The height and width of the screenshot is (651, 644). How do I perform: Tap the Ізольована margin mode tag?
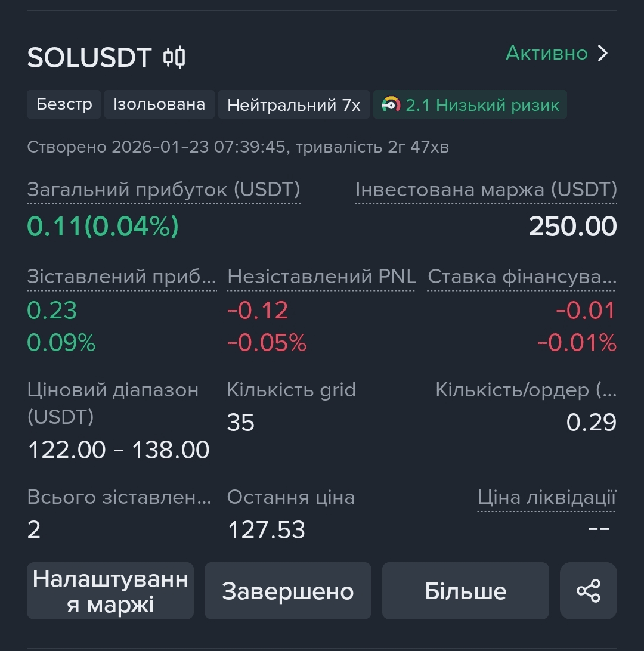159,104
